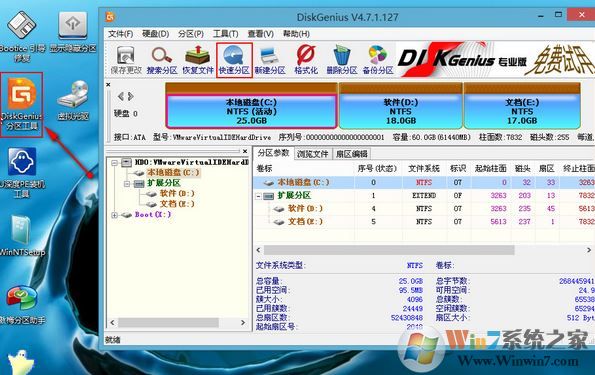Open Bootice boot repair desktop icon
Viewport: 595px width, 375px height.
click(x=22, y=37)
